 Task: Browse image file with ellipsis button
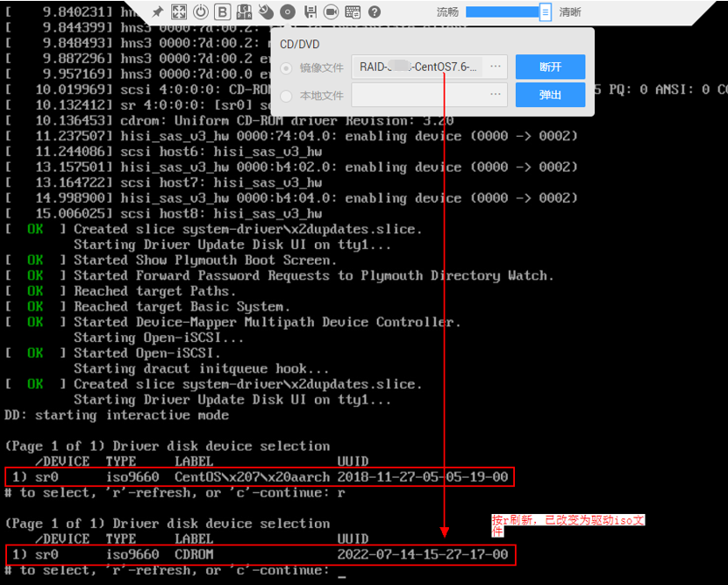[x=496, y=67]
